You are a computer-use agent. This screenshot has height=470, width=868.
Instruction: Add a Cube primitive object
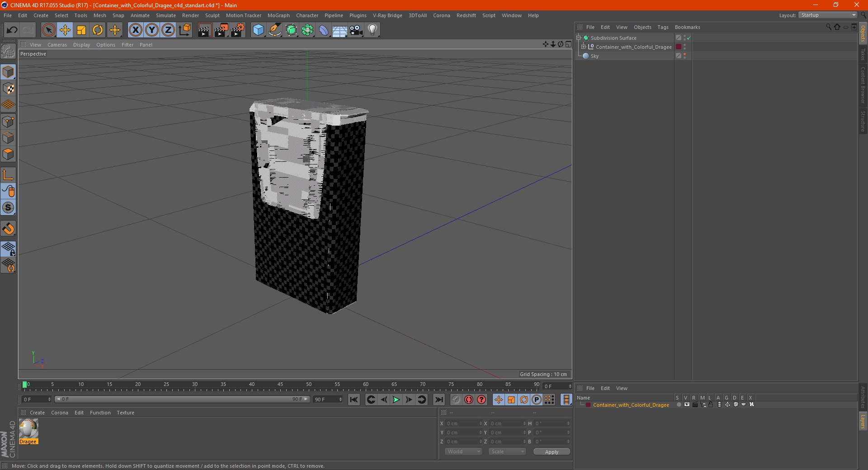tap(258, 30)
